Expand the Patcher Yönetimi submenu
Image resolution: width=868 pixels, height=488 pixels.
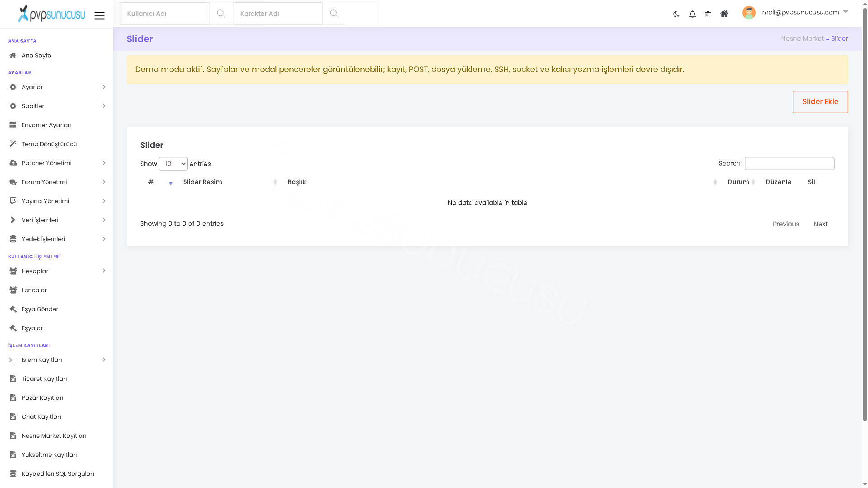(57, 163)
